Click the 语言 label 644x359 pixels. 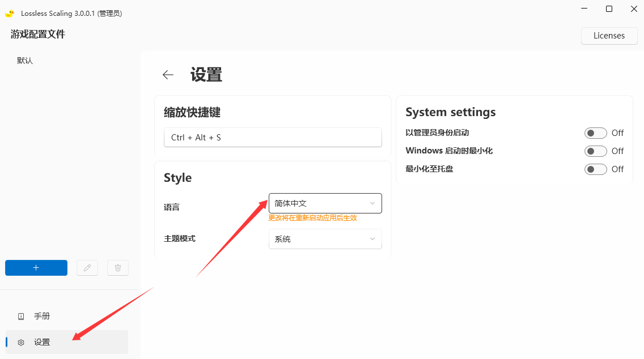tap(172, 207)
